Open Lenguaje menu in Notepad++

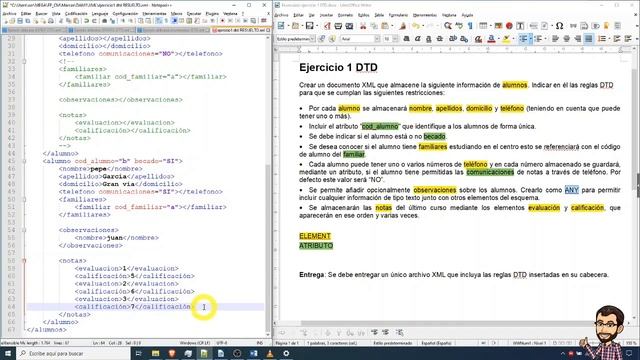click(100, 13)
